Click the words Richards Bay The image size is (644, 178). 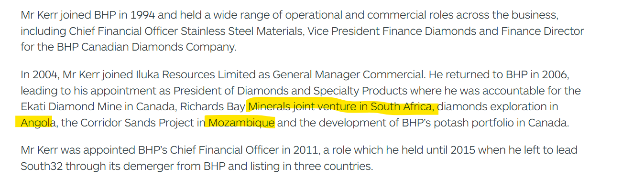(x=213, y=106)
